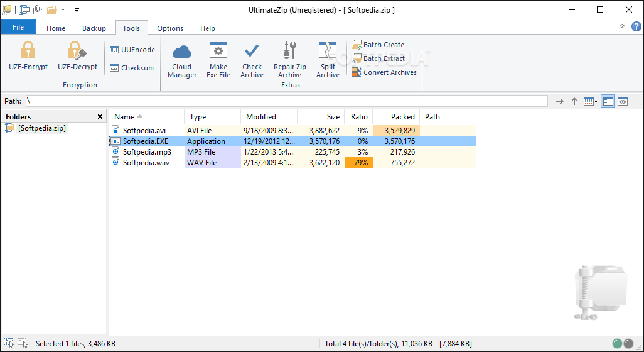Viewport: 644px width, 352px height.
Task: Switch to the Home tab
Action: coord(56,28)
